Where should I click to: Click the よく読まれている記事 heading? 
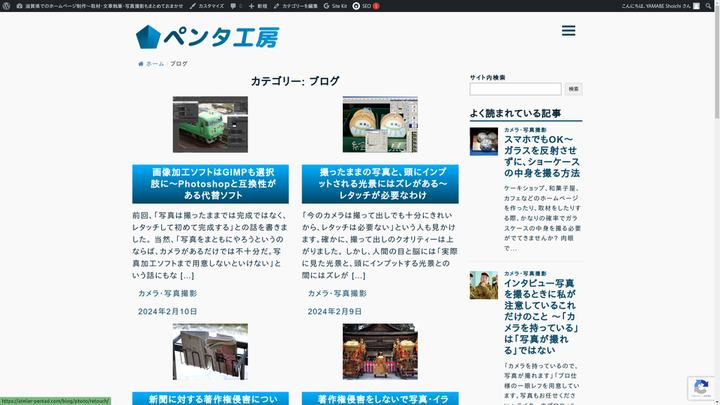coord(515,113)
